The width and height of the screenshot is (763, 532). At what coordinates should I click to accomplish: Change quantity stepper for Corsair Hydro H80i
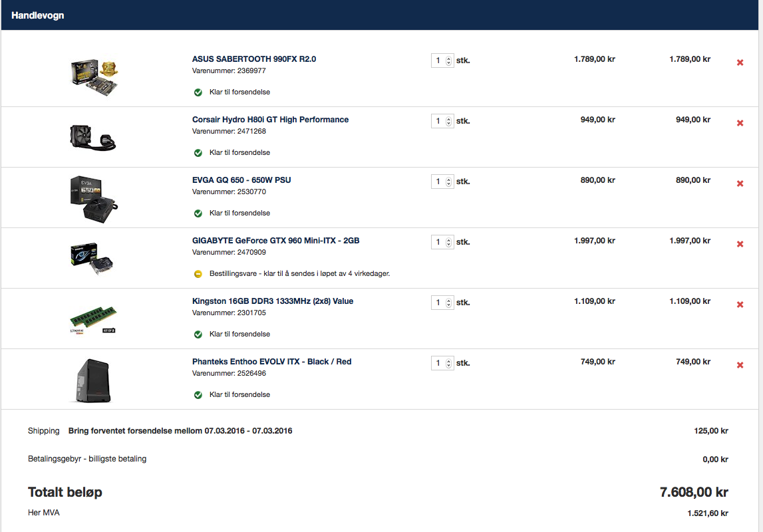pos(448,121)
